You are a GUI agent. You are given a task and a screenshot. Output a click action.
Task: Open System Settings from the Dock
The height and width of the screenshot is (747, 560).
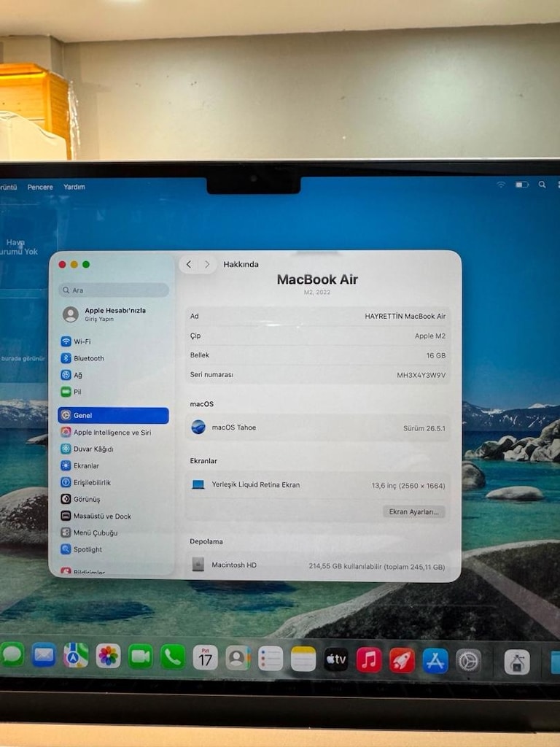point(469,661)
